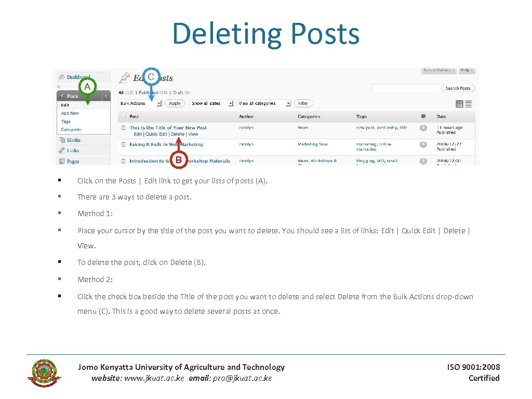Open the Help tab at top right
Viewport: 532px width, 399px height.
click(x=467, y=70)
